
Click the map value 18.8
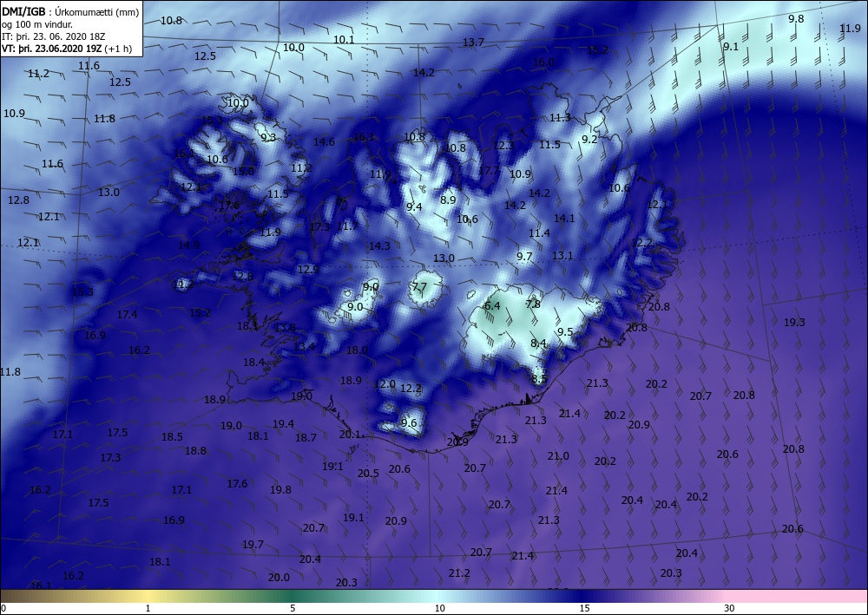pyautogui.click(x=195, y=451)
